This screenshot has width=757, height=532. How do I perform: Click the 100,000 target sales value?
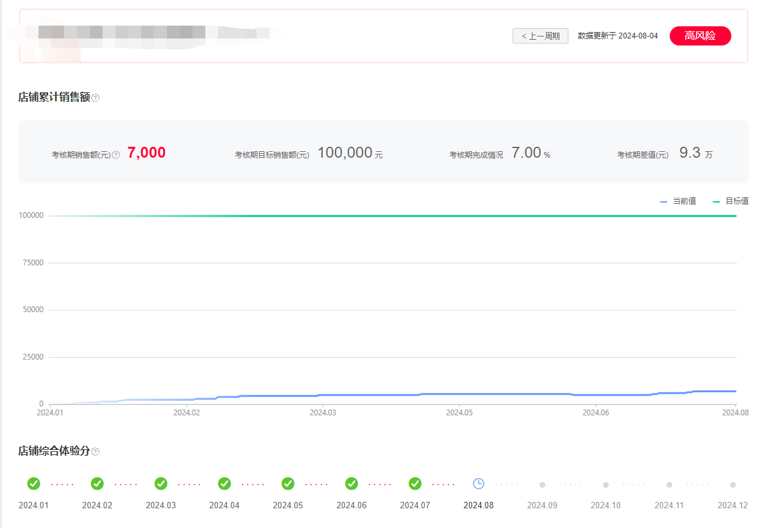tap(345, 153)
